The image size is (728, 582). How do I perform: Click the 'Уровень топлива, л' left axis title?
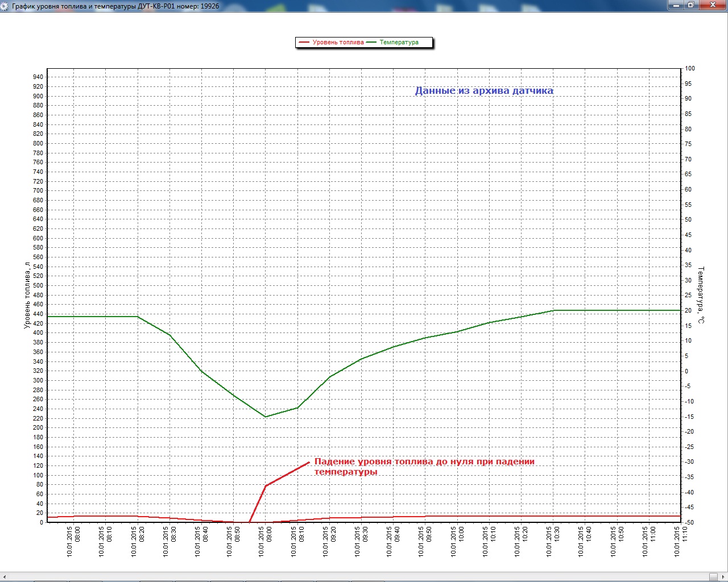tap(27, 295)
